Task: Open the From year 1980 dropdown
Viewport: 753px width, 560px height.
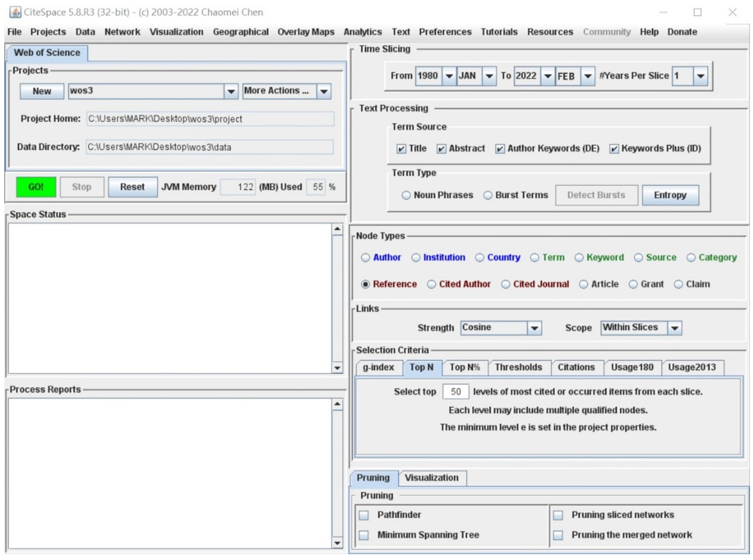Action: pyautogui.click(x=449, y=76)
